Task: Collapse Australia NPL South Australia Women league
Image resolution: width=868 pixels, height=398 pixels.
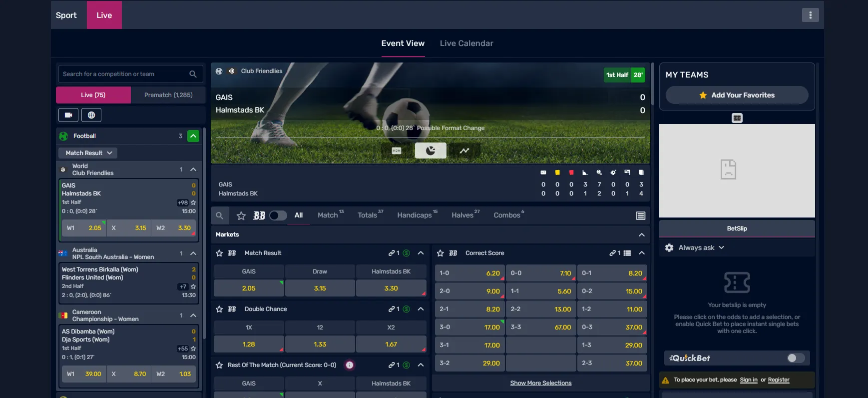Action: pyautogui.click(x=193, y=253)
